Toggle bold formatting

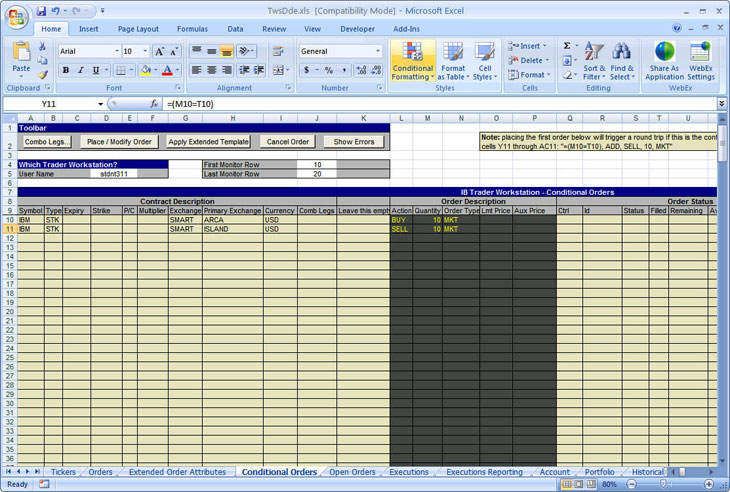pyautogui.click(x=66, y=70)
